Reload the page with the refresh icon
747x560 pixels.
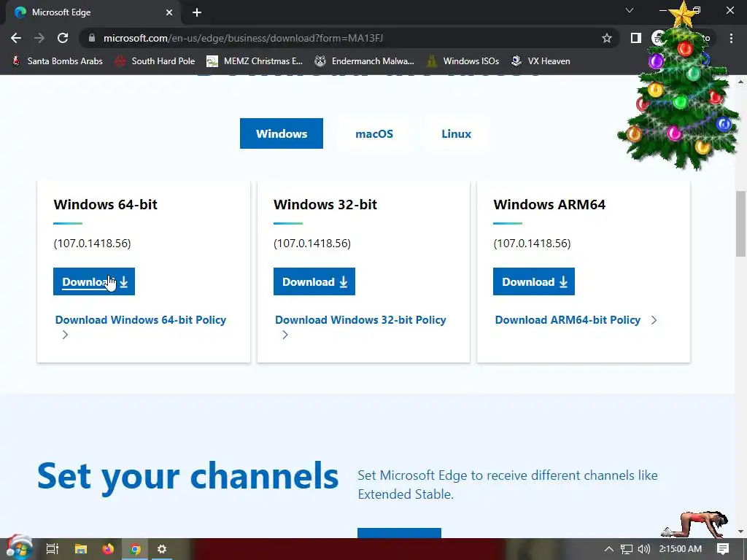[63, 38]
